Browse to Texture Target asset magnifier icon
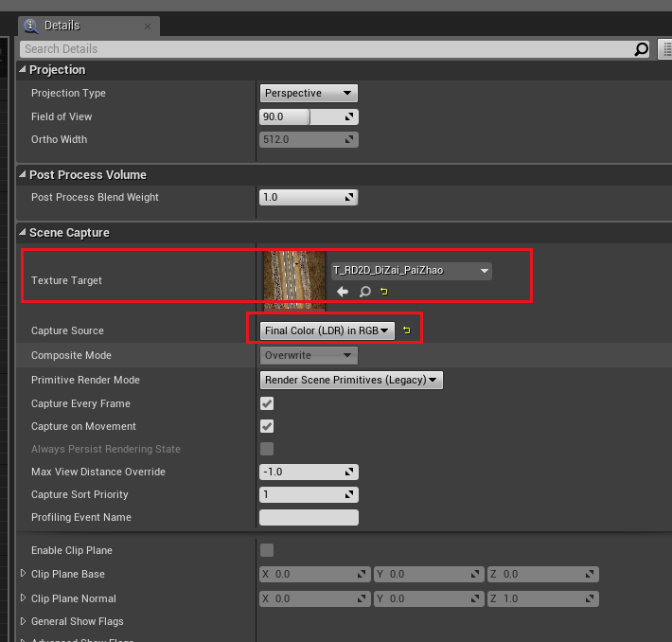 coord(364,292)
